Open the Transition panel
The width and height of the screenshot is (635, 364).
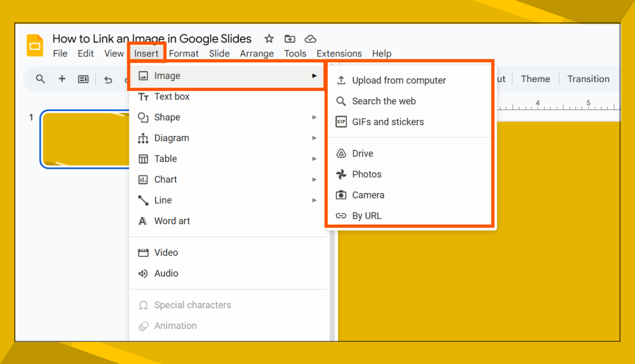[588, 79]
